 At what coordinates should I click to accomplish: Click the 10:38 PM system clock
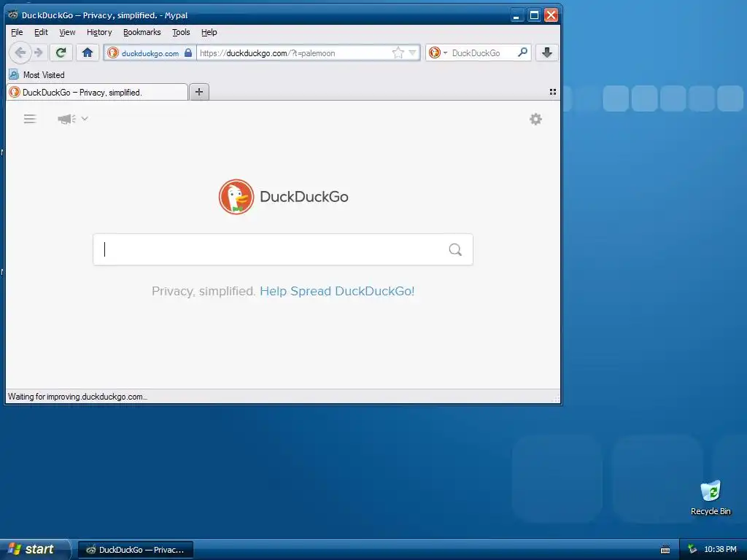720,549
